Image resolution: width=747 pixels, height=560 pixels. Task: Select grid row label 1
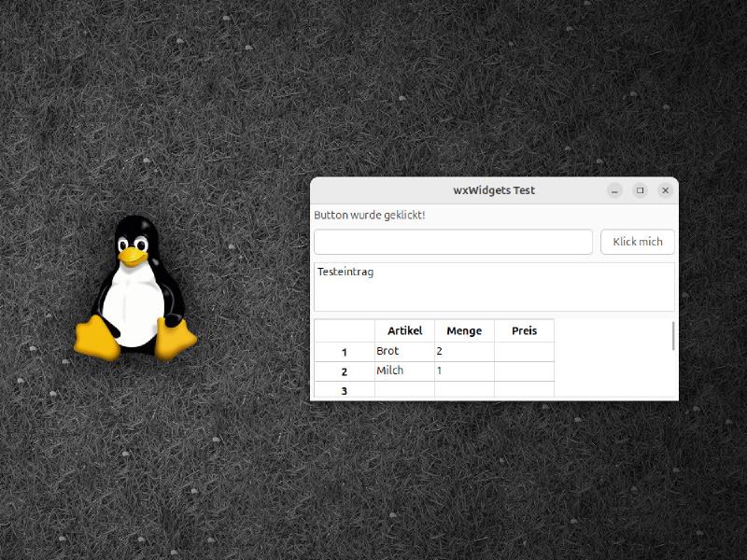point(345,352)
